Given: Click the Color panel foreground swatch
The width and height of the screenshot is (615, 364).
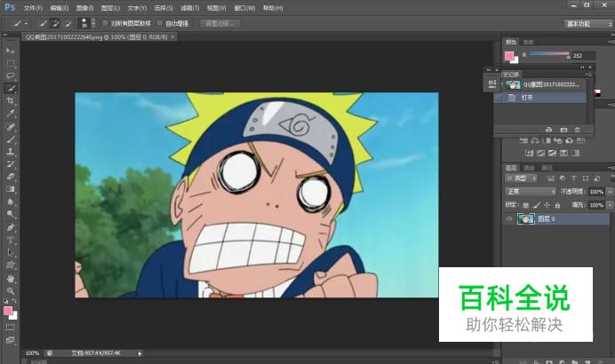Looking at the screenshot, I should click(509, 56).
